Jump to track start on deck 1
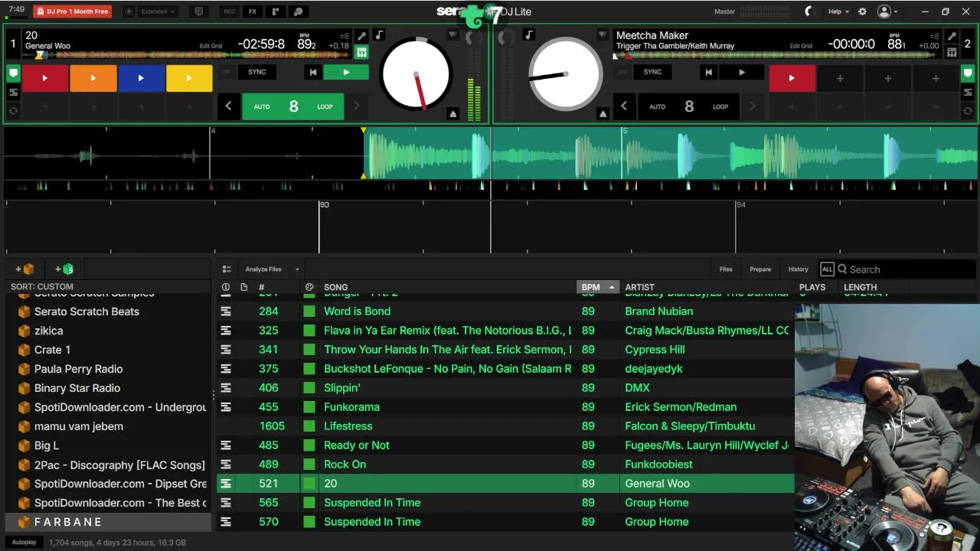980x551 pixels. 312,72
